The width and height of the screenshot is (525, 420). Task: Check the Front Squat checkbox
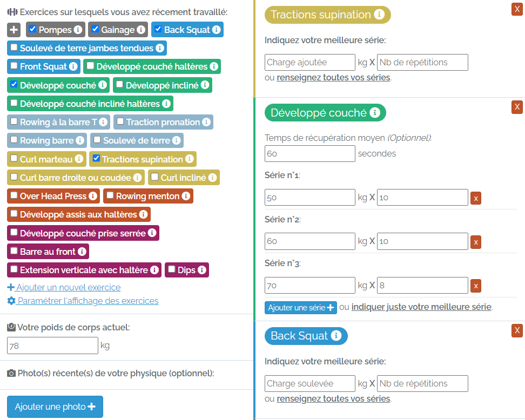[14, 66]
